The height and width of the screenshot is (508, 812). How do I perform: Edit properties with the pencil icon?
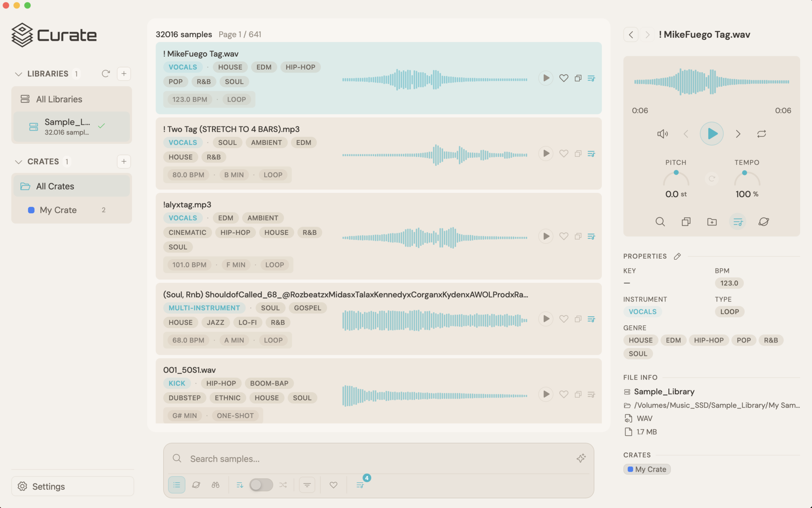[x=677, y=256]
